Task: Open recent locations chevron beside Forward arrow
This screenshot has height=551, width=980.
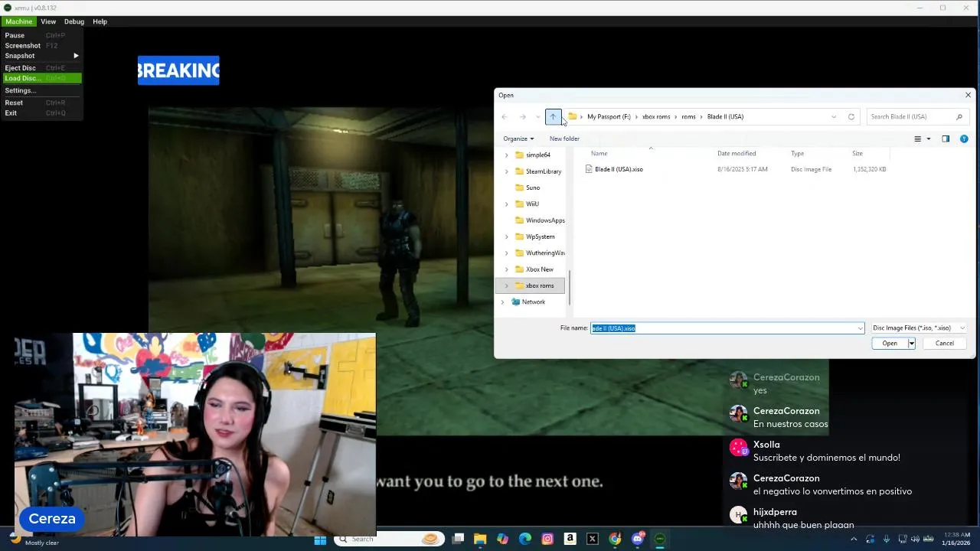Action: click(537, 116)
